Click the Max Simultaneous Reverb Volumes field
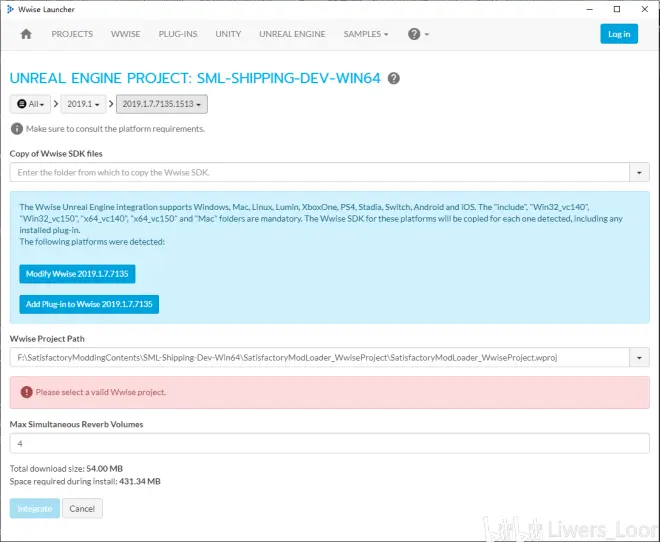The image size is (660, 542). [330, 444]
